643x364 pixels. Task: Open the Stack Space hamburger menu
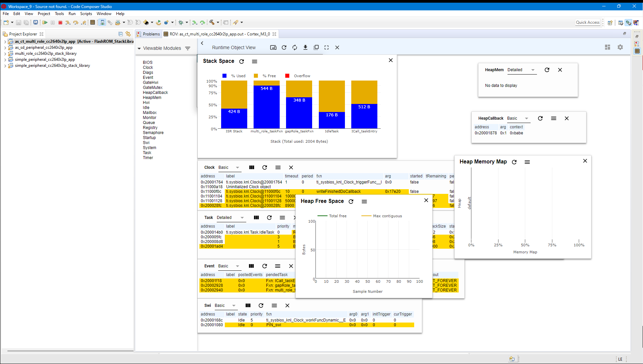255,61
